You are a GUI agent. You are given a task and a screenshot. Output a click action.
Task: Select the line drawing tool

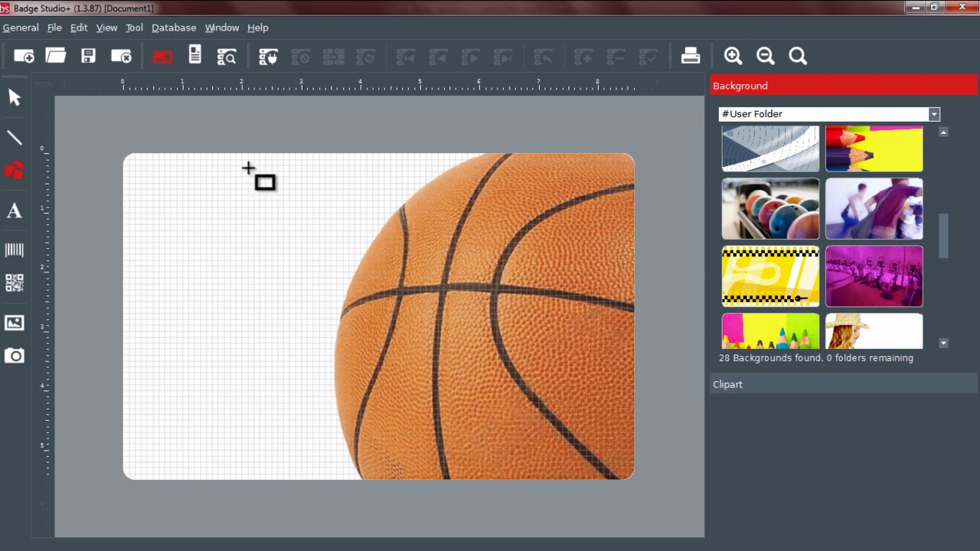[15, 138]
